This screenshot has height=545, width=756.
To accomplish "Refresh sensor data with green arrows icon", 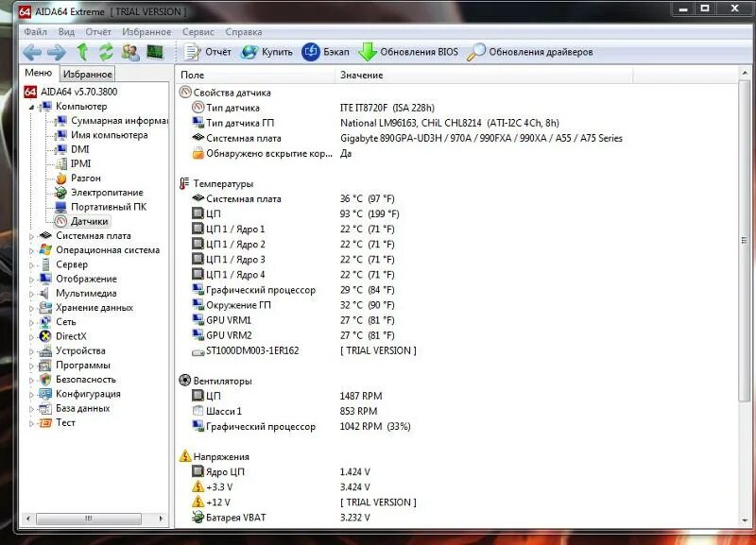I will pos(106,52).
